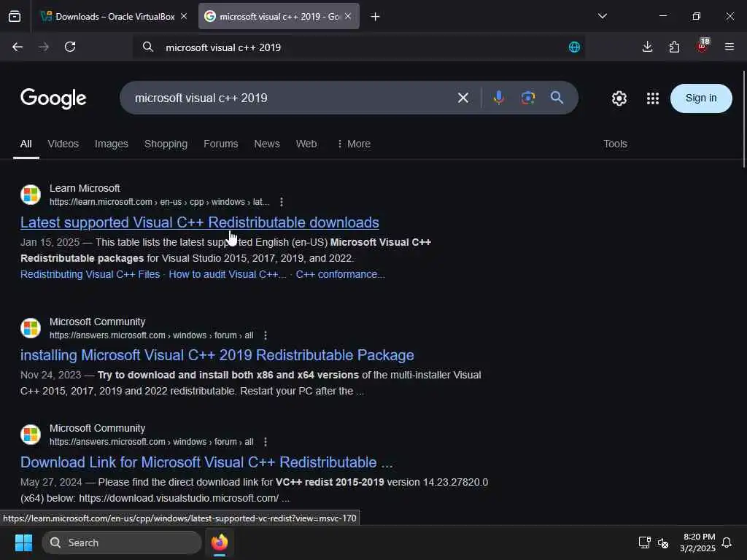Click the muted volume tray icon
The height and width of the screenshot is (560, 747).
(663, 542)
